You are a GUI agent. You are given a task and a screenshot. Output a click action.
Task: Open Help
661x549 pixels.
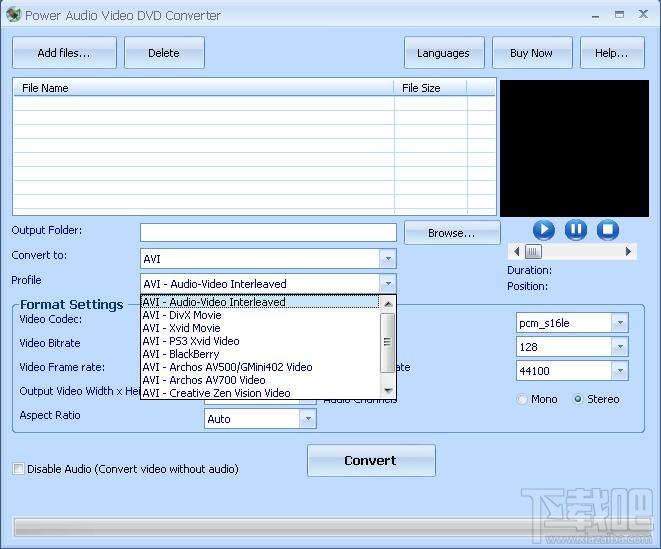click(612, 53)
